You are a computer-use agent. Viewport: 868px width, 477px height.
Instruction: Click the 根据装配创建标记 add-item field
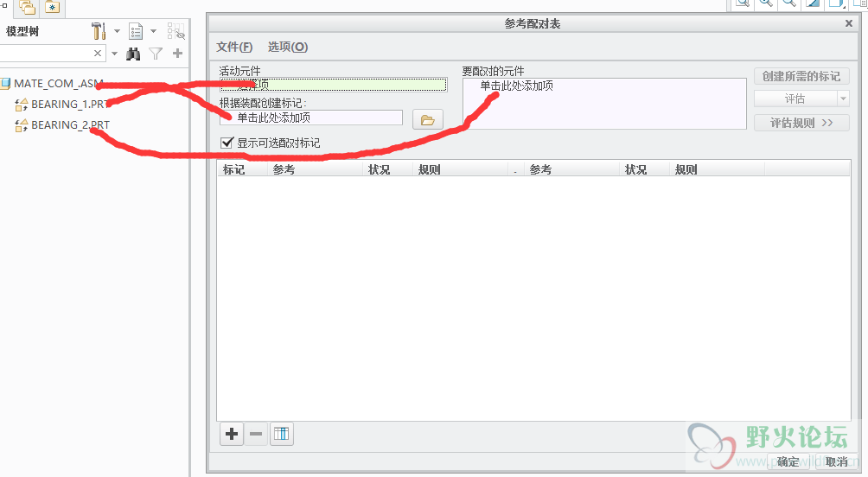(311, 118)
